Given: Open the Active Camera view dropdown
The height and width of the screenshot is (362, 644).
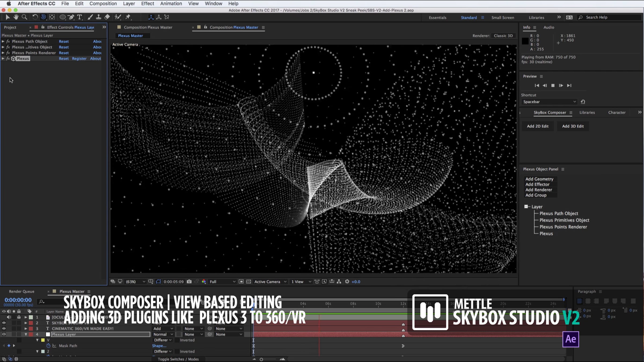Looking at the screenshot, I should [270, 282].
